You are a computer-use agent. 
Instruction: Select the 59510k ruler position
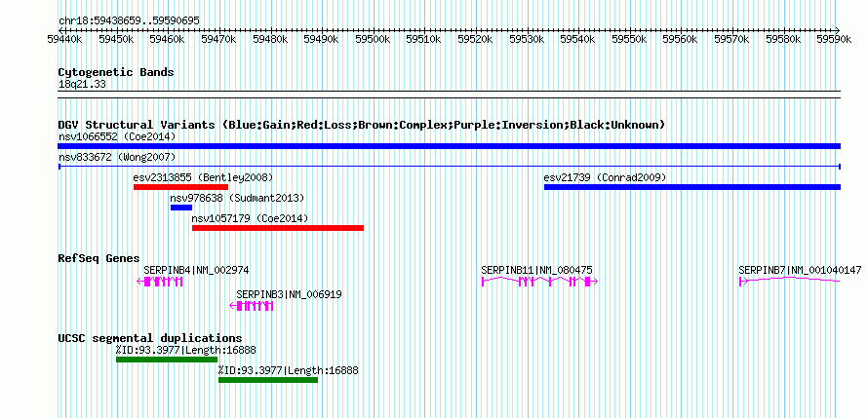click(425, 39)
